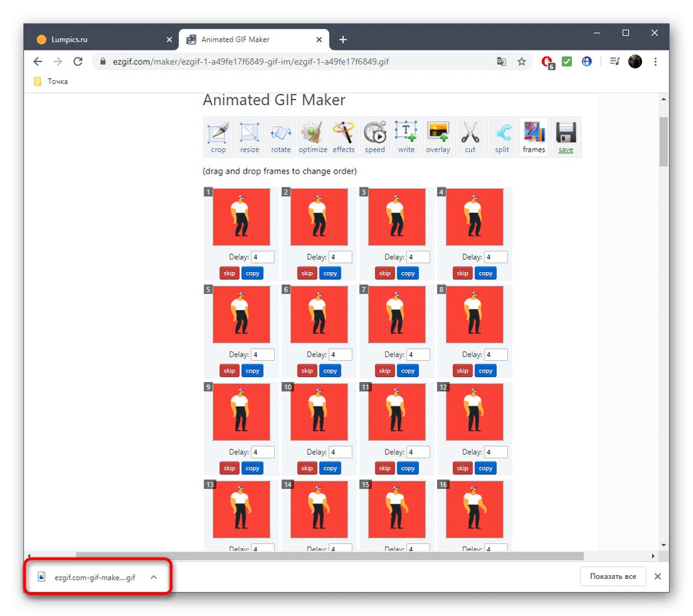Select frame 2 thumbnail

tap(319, 217)
